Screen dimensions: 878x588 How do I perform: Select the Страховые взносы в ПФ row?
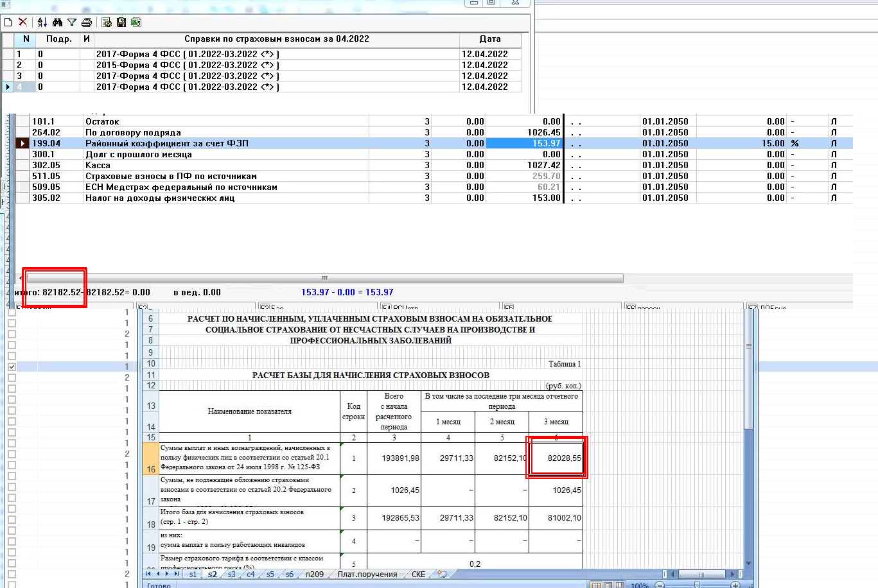[x=434, y=176]
